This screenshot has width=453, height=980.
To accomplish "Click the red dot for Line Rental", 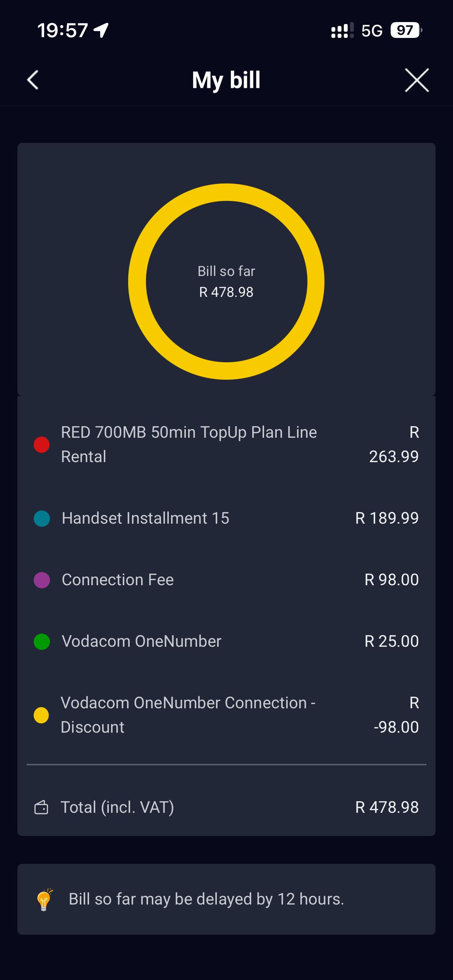I will point(42,445).
